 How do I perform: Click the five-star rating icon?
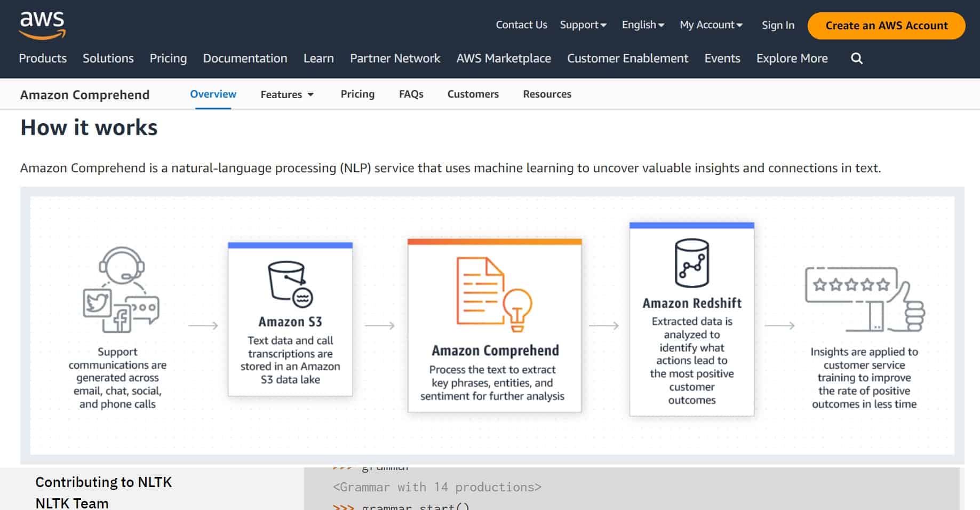coord(852,285)
